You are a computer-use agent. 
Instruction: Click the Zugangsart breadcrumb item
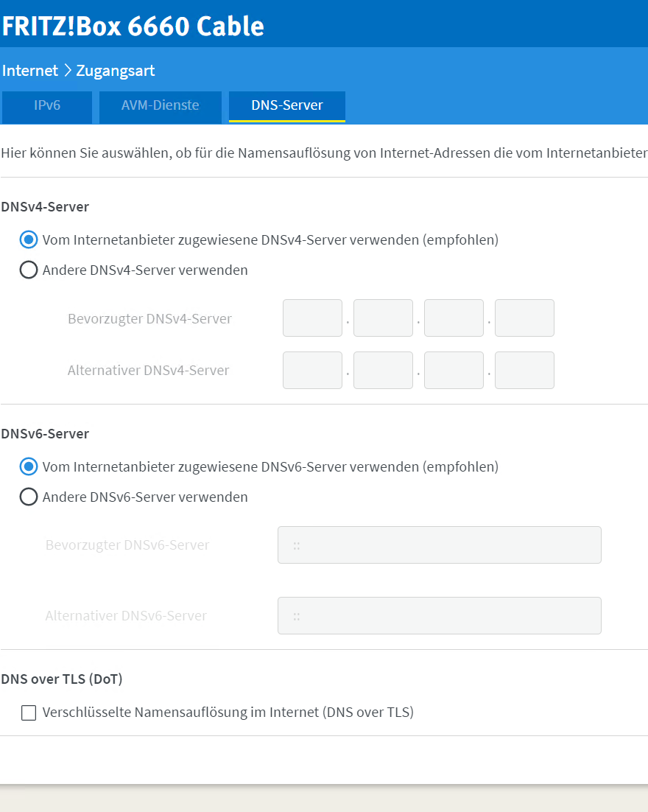coord(116,71)
